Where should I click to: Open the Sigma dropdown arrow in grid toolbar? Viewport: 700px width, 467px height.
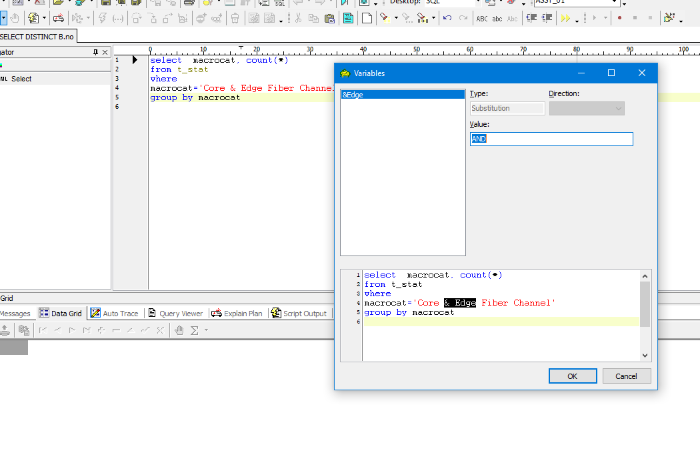(206, 330)
